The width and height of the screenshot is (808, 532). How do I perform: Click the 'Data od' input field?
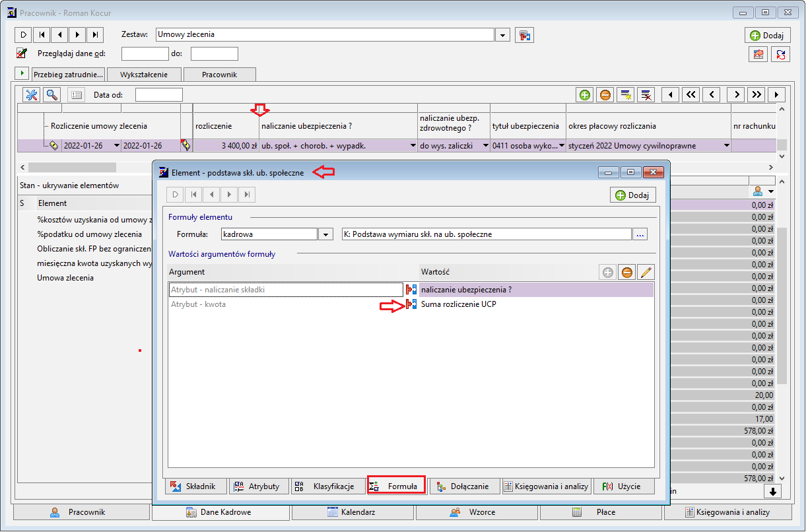pyautogui.click(x=158, y=94)
